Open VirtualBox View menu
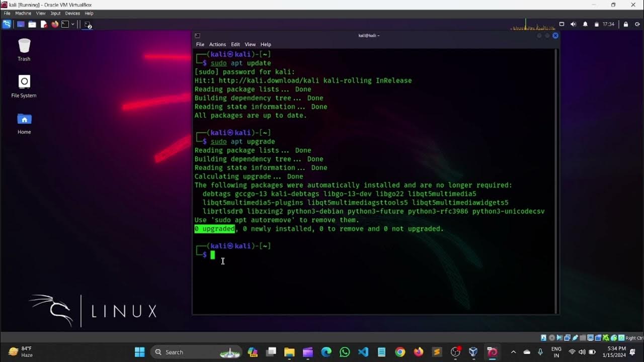This screenshot has height=362, width=644. tap(41, 14)
